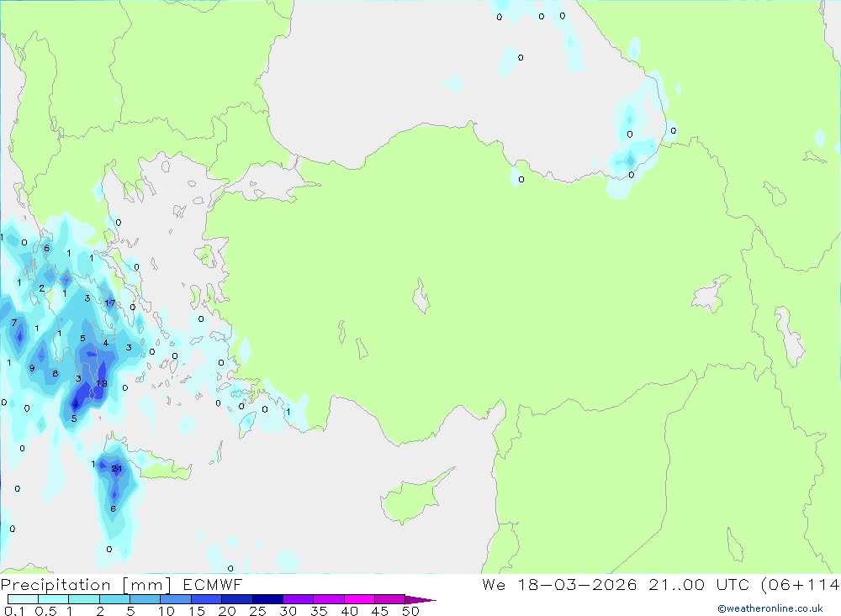The image size is (841, 616).
Task: Click the legend label '0.1'
Action: point(14,611)
